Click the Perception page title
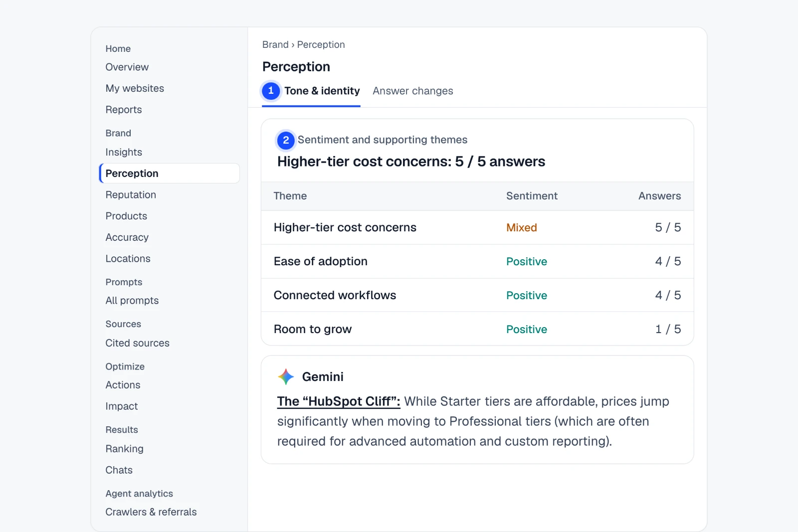 296,67
